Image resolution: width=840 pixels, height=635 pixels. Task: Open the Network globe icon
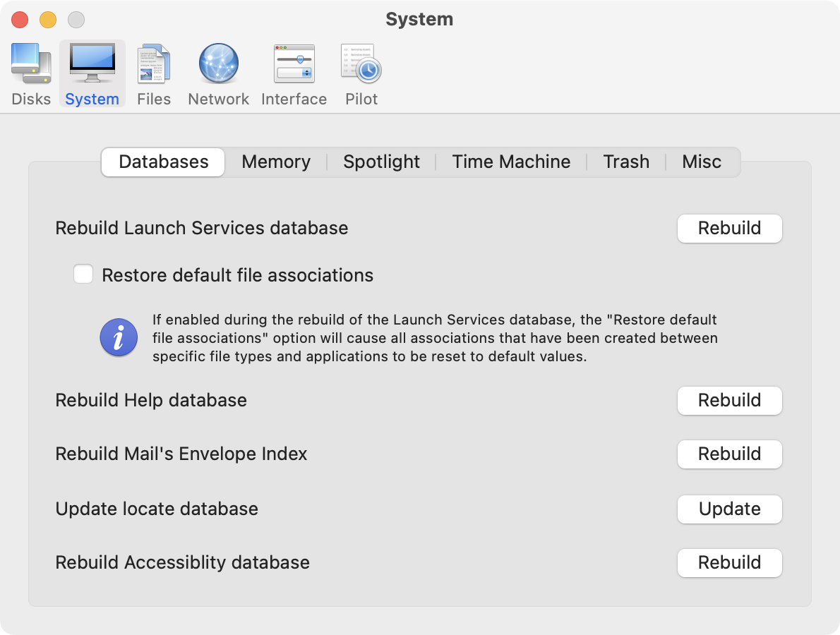click(x=218, y=64)
